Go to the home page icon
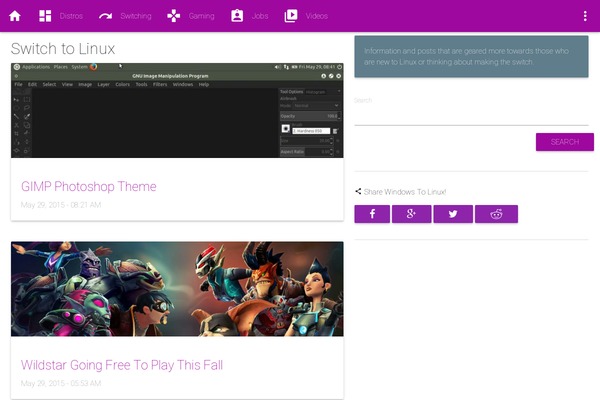Viewport: 600px width, 400px height. [15, 16]
